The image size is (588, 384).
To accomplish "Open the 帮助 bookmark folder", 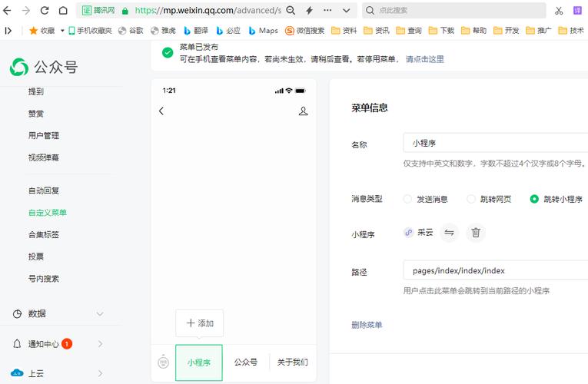I will pyautogui.click(x=474, y=31).
